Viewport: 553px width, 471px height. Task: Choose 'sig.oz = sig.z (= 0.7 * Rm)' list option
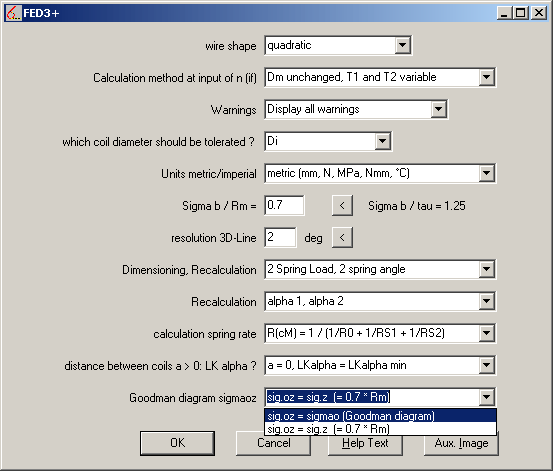380,429
